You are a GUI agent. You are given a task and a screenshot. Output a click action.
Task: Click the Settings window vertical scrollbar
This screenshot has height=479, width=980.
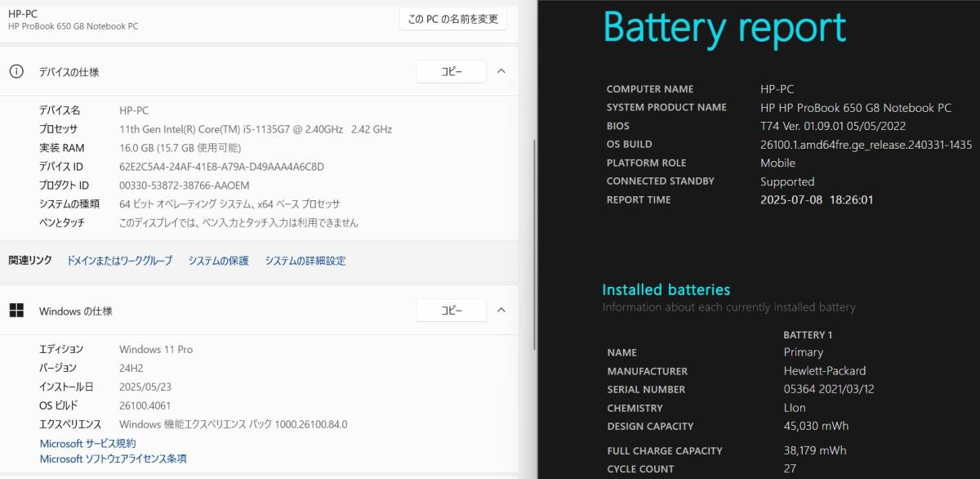534,245
